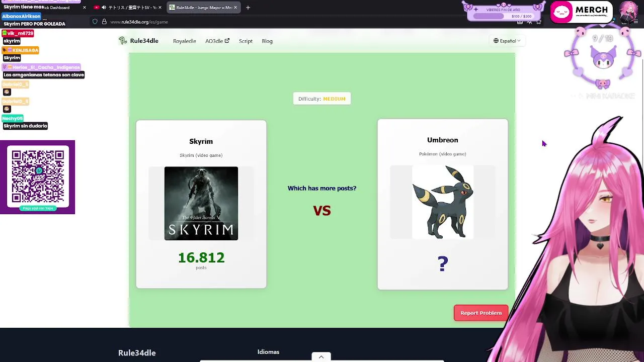Click the Rule34dle logo in the header
The height and width of the screenshot is (362, 644).
pos(138,41)
